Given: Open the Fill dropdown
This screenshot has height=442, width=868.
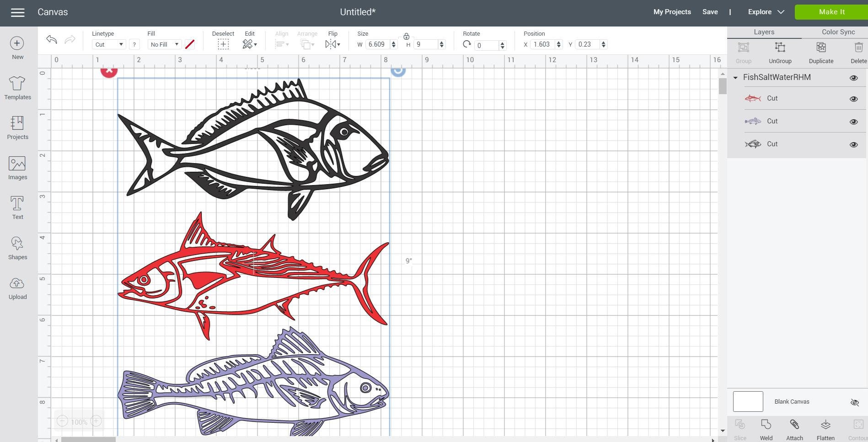Looking at the screenshot, I should (164, 44).
